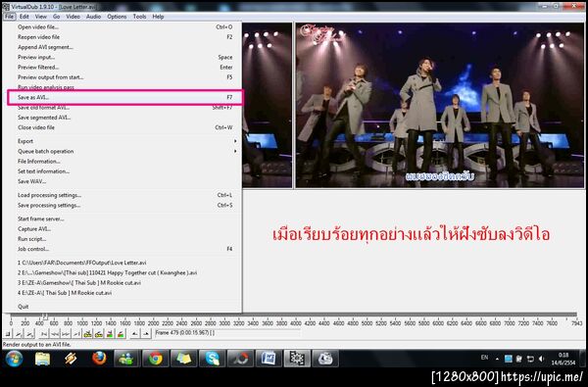
Task: Choose Save as AVI... menu item
Action: pos(124,97)
